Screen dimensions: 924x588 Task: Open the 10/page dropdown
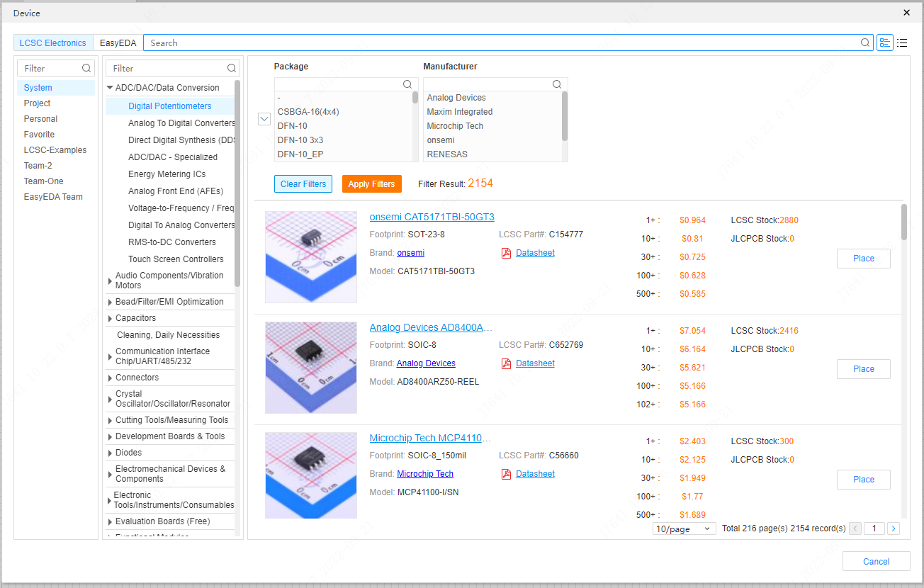tap(684, 528)
